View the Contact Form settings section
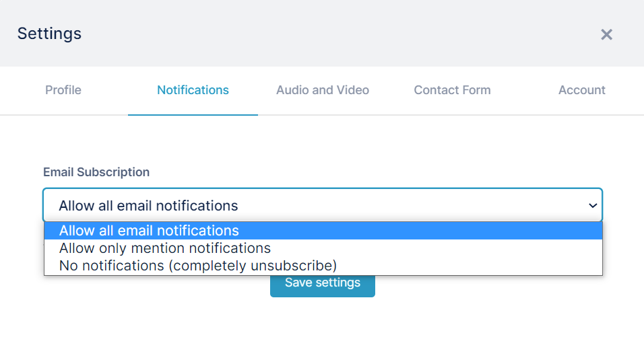 (x=452, y=90)
